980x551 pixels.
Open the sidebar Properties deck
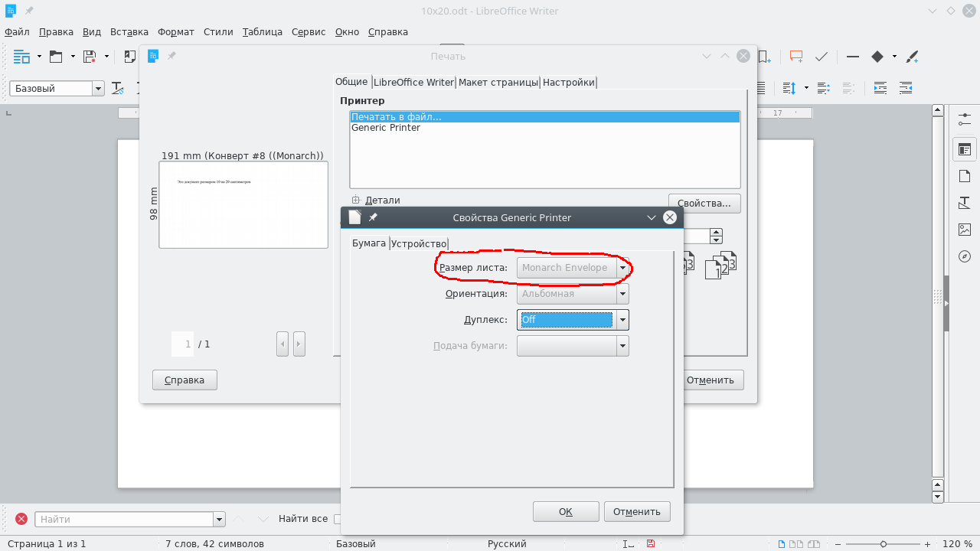964,149
